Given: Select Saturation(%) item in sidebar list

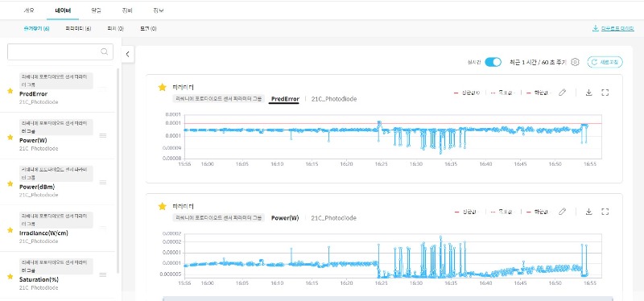Looking at the screenshot, I should pos(57,274).
